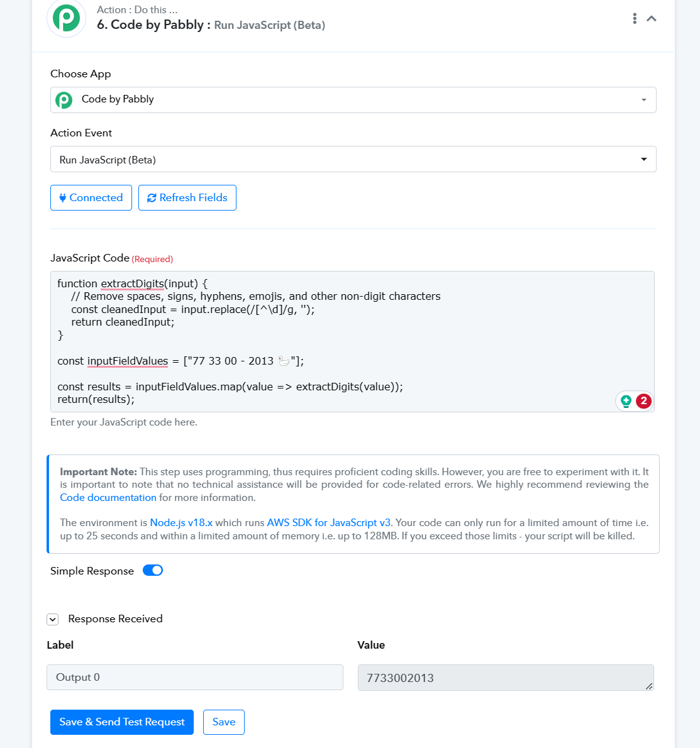Click inside the JavaScript Code editor

click(x=352, y=341)
